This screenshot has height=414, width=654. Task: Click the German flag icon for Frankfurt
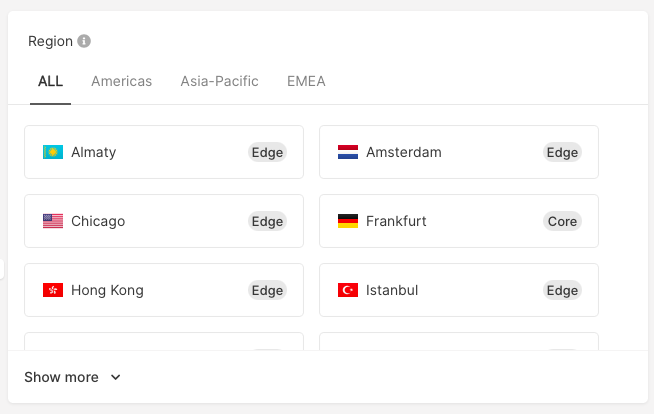click(348, 221)
